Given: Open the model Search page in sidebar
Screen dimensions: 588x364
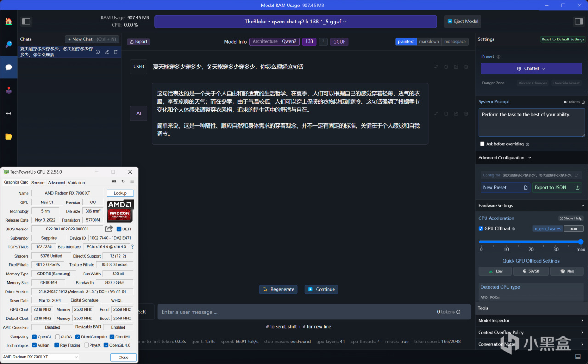Looking at the screenshot, I should pos(9,45).
